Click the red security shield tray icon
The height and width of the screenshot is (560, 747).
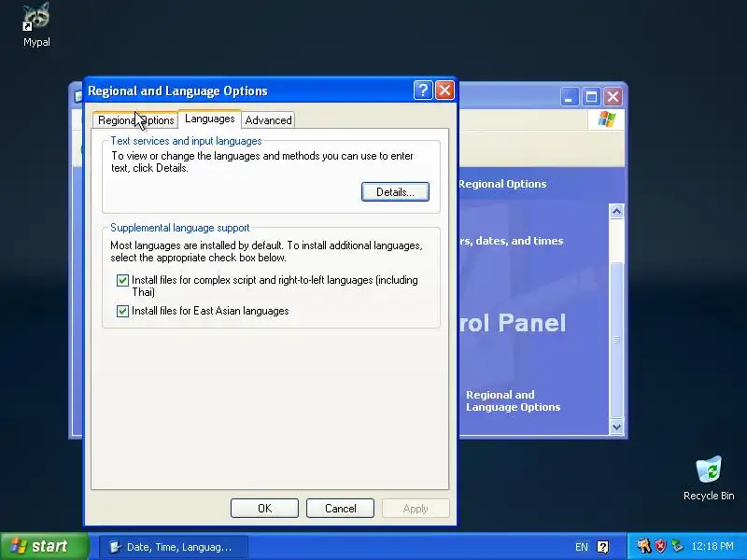660,546
